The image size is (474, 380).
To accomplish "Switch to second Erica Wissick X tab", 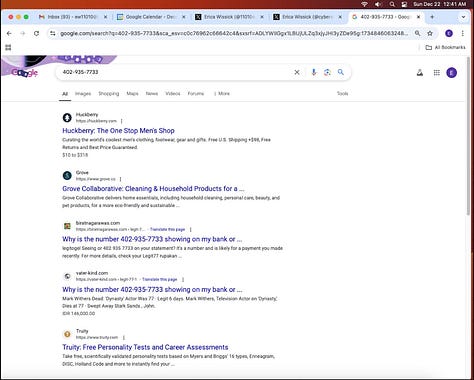I will click(303, 17).
